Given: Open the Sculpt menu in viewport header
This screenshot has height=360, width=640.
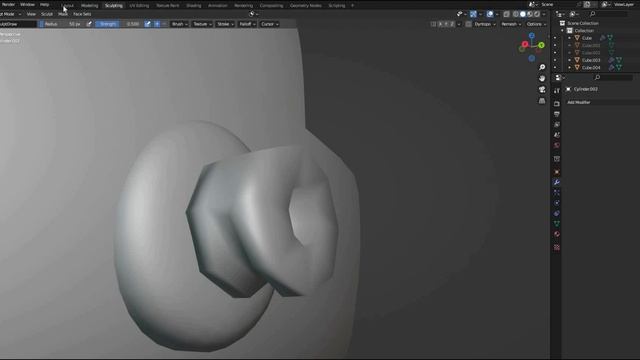Looking at the screenshot, I should [47, 14].
